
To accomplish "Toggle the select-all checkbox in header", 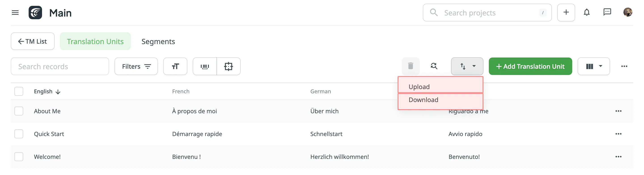I will 19,91.
